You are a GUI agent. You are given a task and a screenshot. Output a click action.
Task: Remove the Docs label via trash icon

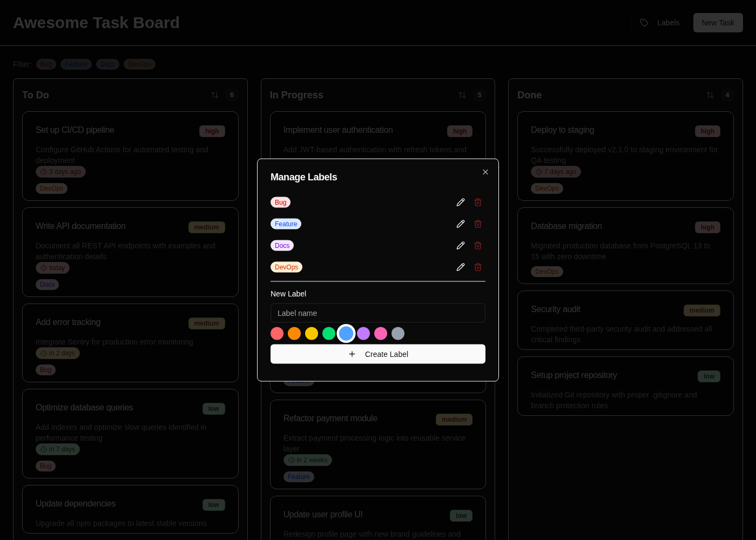478,246
